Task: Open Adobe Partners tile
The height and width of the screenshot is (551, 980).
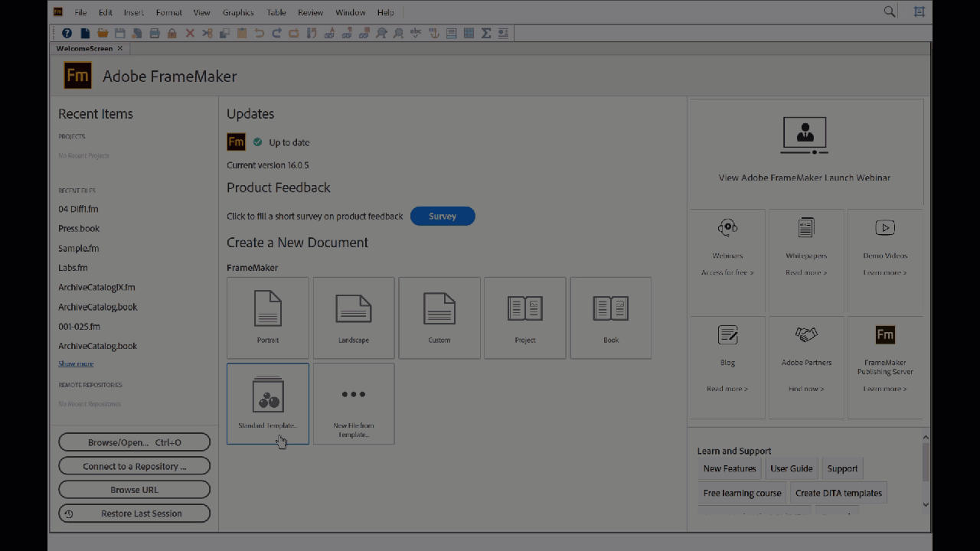Action: click(x=806, y=367)
